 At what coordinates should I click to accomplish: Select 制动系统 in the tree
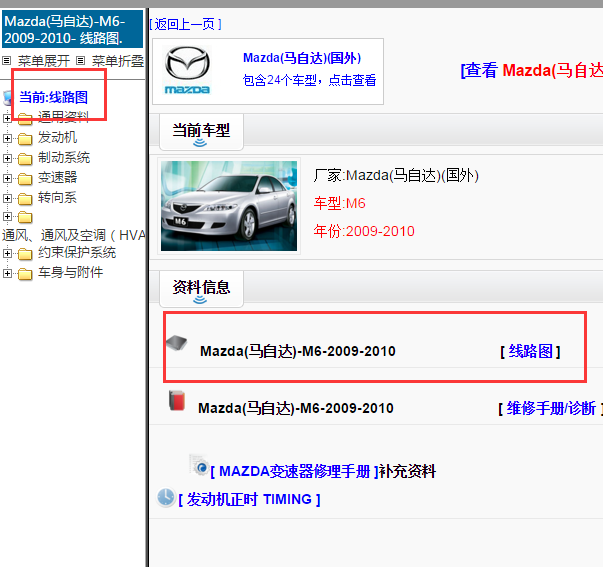tap(64, 157)
